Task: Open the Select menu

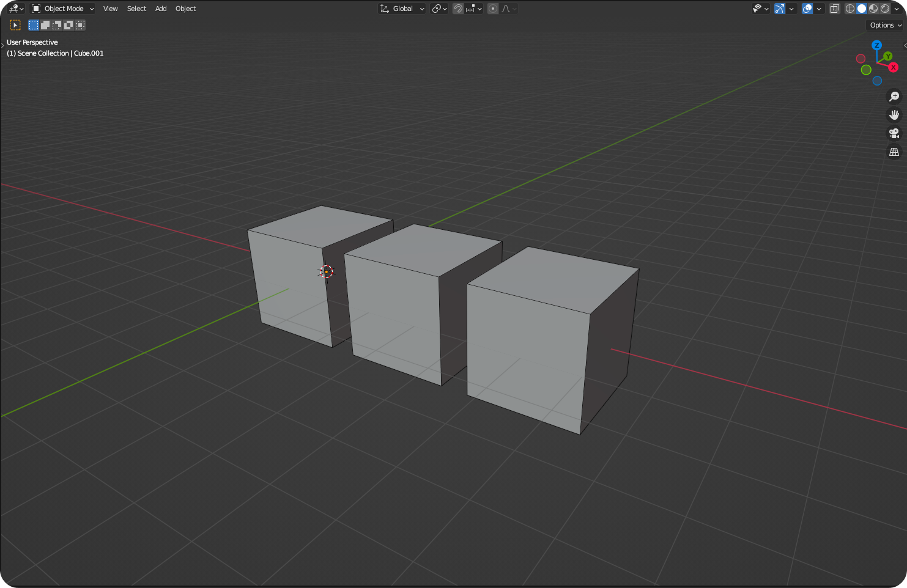Action: point(136,9)
